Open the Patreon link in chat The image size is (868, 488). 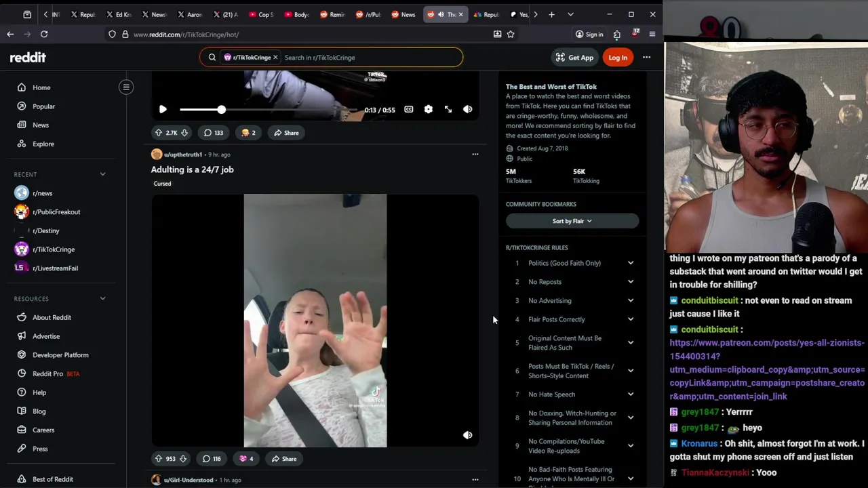pyautogui.click(x=767, y=369)
